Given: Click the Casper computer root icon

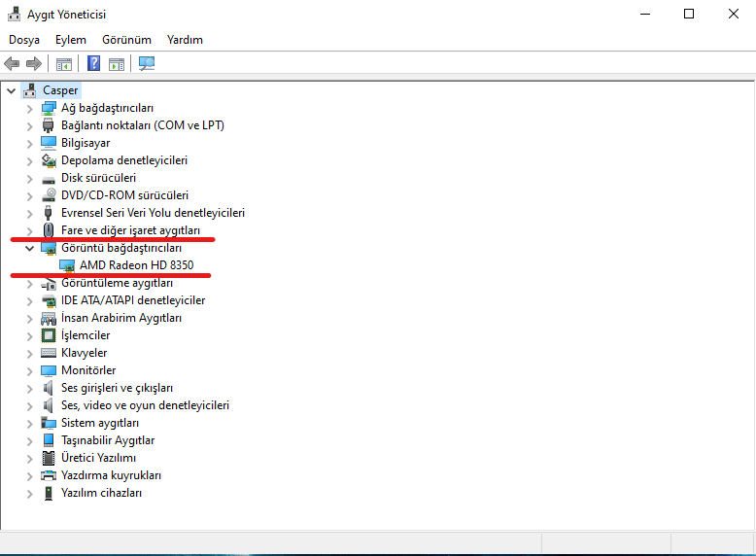Looking at the screenshot, I should [x=30, y=90].
